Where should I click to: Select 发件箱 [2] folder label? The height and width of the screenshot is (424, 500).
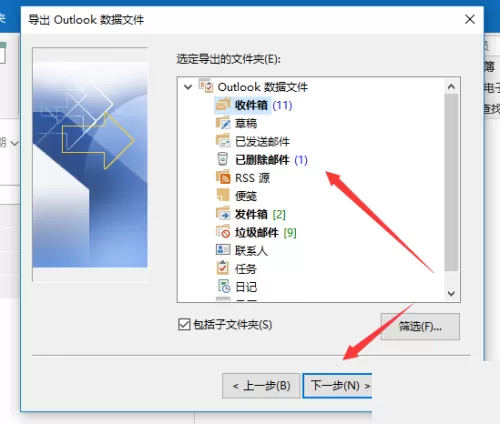point(260,214)
